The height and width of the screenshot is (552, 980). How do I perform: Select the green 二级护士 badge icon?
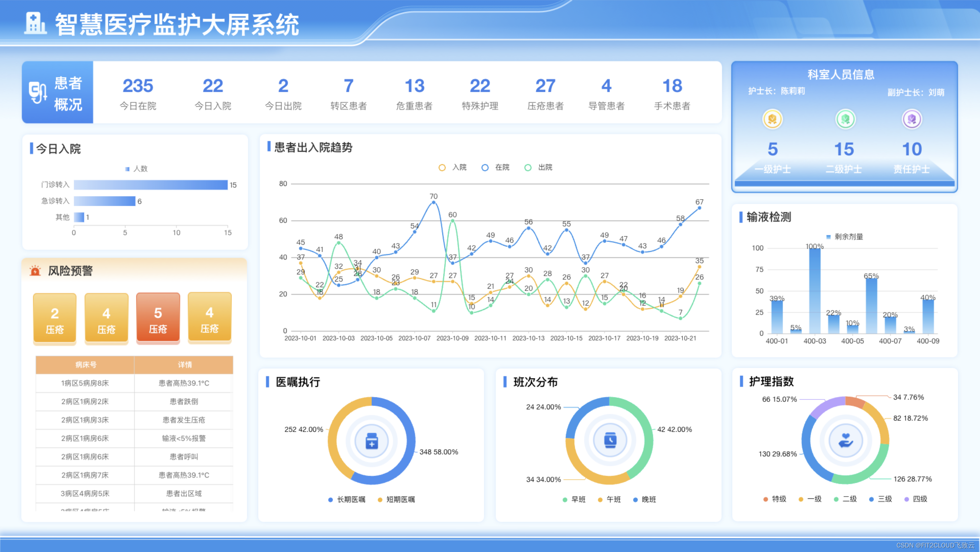844,119
